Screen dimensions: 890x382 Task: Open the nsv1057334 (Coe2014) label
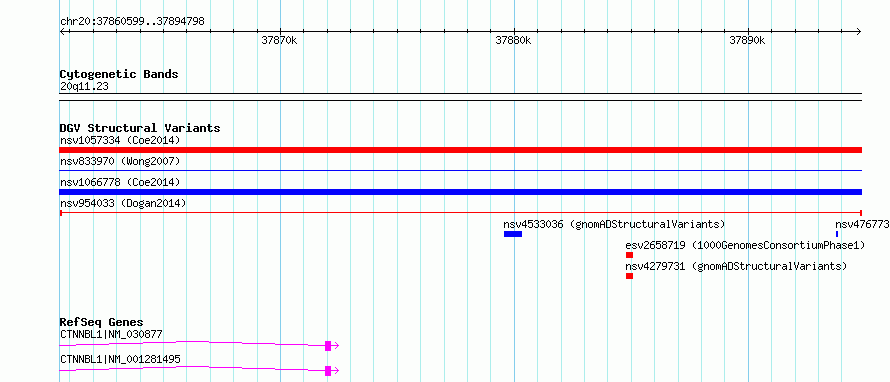120,140
